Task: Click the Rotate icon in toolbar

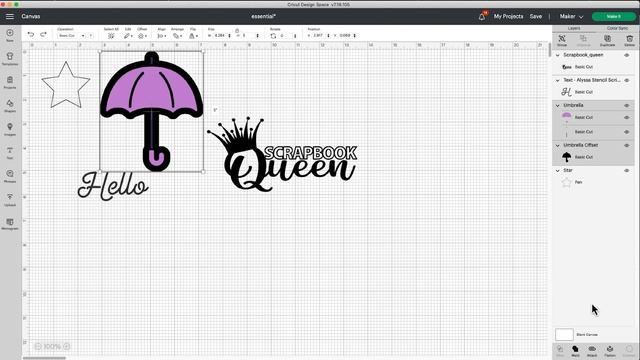Action: pyautogui.click(x=273, y=36)
